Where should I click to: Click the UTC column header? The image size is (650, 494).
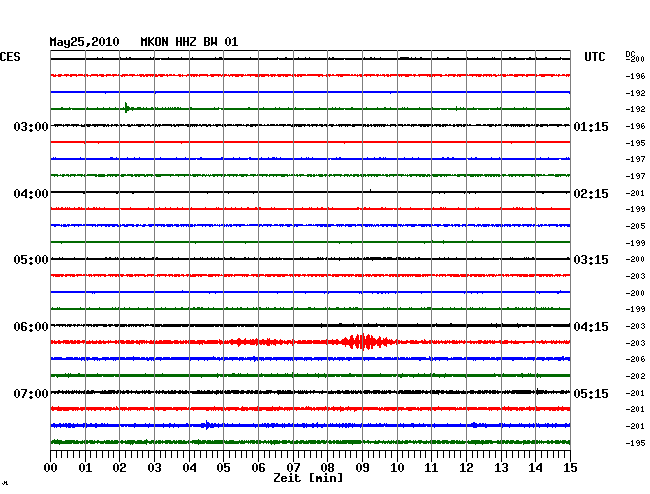point(594,57)
